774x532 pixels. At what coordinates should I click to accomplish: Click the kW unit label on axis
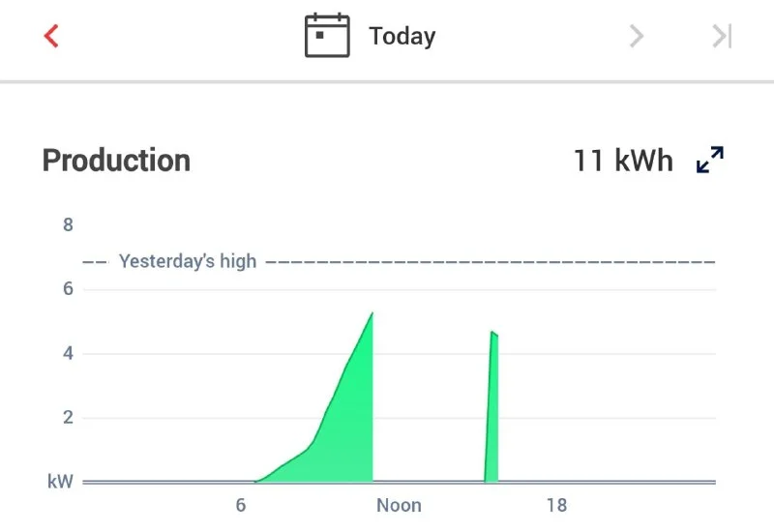[x=60, y=481]
